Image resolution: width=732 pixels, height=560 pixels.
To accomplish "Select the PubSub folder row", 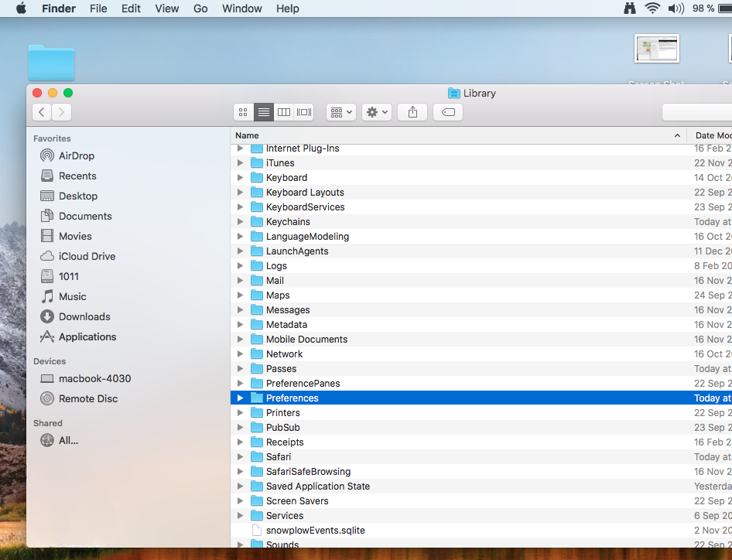I will tap(481, 428).
